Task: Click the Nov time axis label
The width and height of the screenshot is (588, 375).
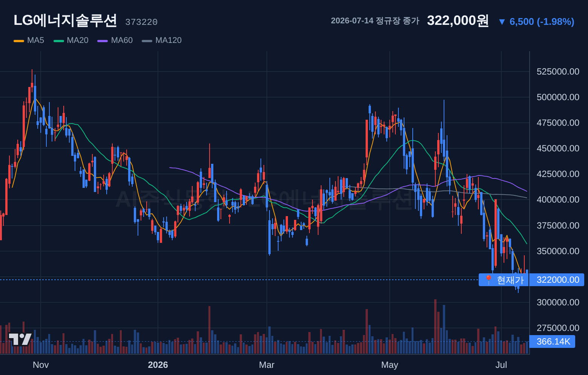Action: 41,365
